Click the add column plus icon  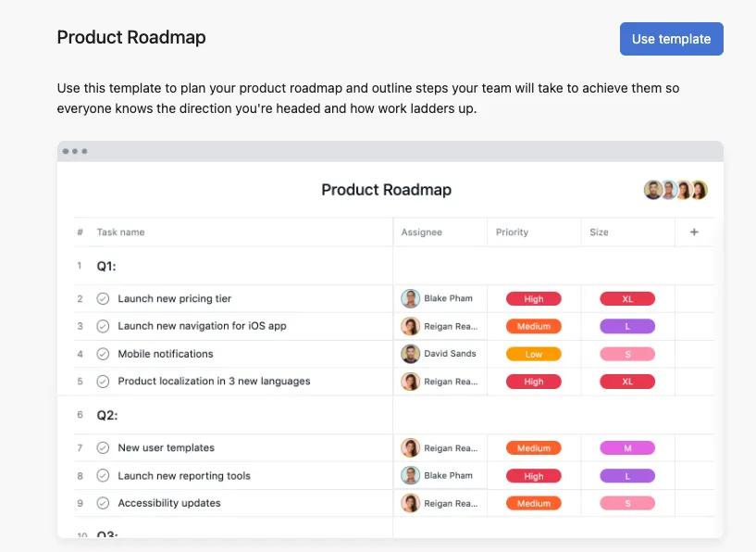click(x=694, y=232)
